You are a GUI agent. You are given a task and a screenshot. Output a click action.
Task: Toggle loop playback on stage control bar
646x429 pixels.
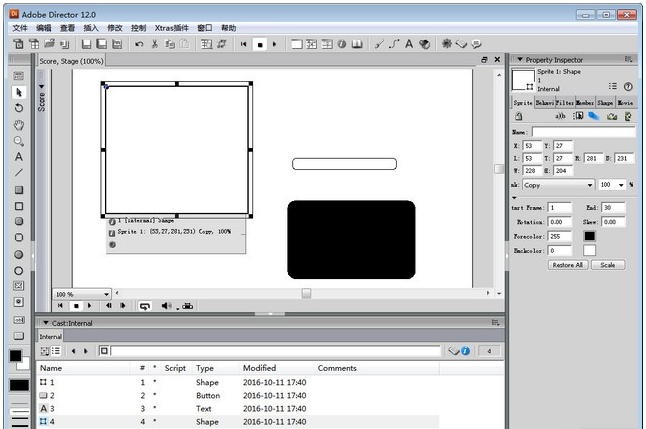pos(145,306)
